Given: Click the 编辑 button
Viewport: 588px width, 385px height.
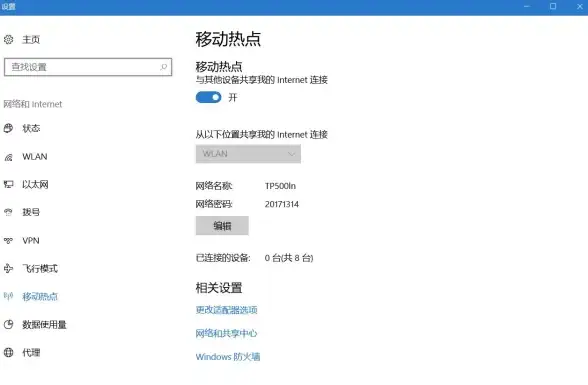Looking at the screenshot, I should point(222,226).
